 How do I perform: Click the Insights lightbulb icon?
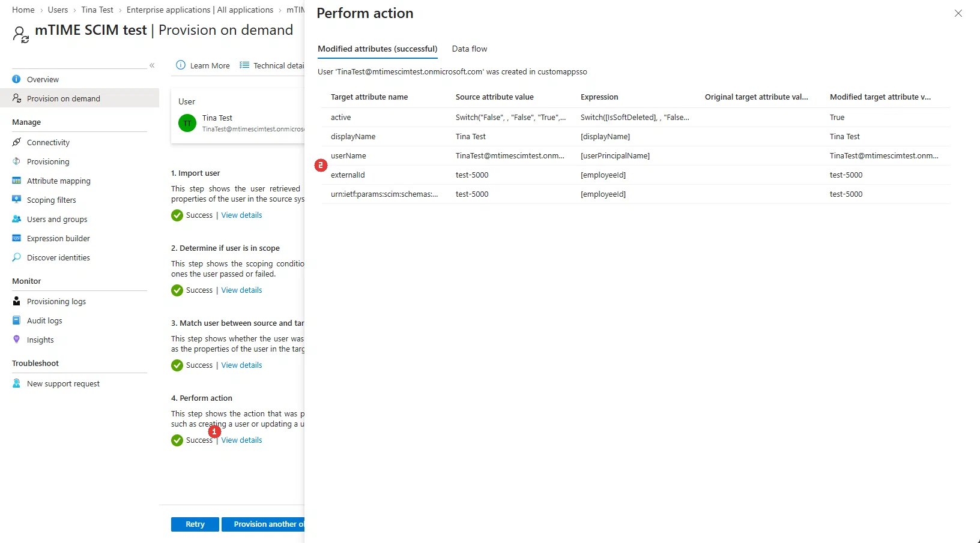tap(16, 340)
